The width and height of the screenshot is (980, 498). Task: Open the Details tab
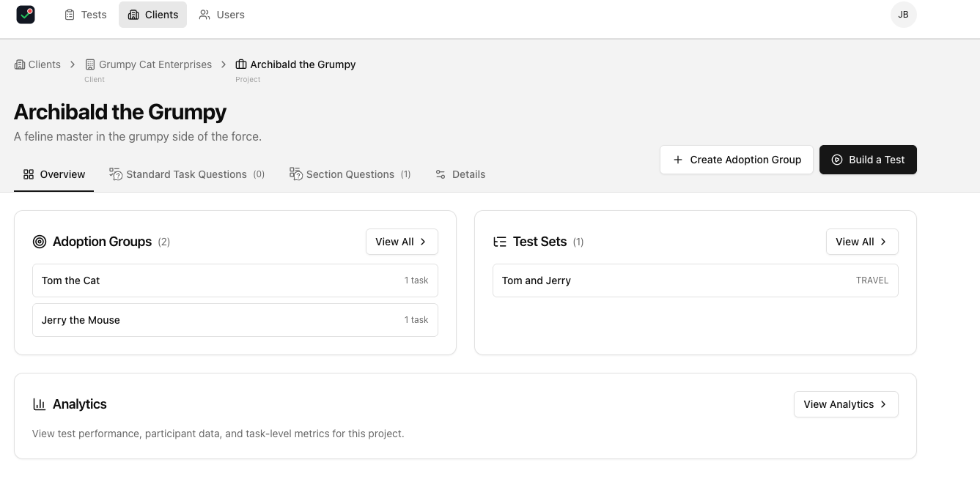(x=460, y=174)
